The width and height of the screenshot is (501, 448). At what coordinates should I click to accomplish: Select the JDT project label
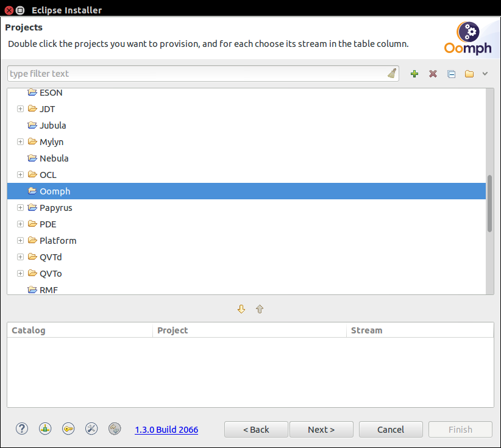click(47, 109)
